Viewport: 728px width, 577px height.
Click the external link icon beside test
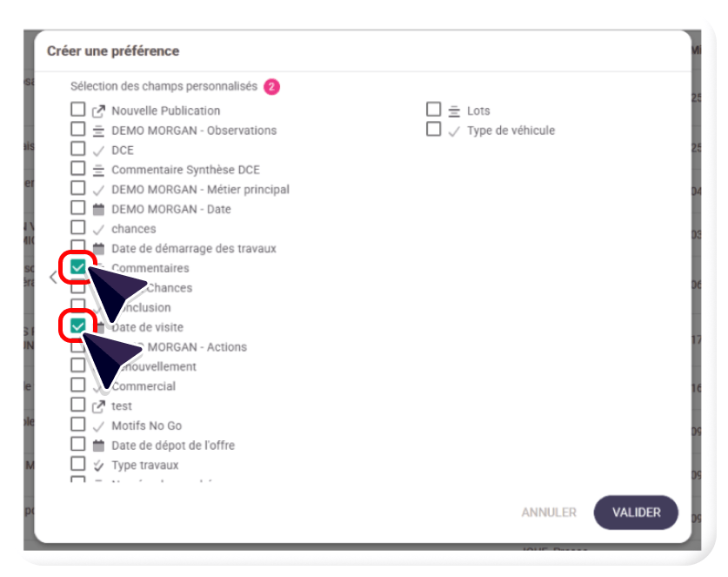click(x=98, y=406)
